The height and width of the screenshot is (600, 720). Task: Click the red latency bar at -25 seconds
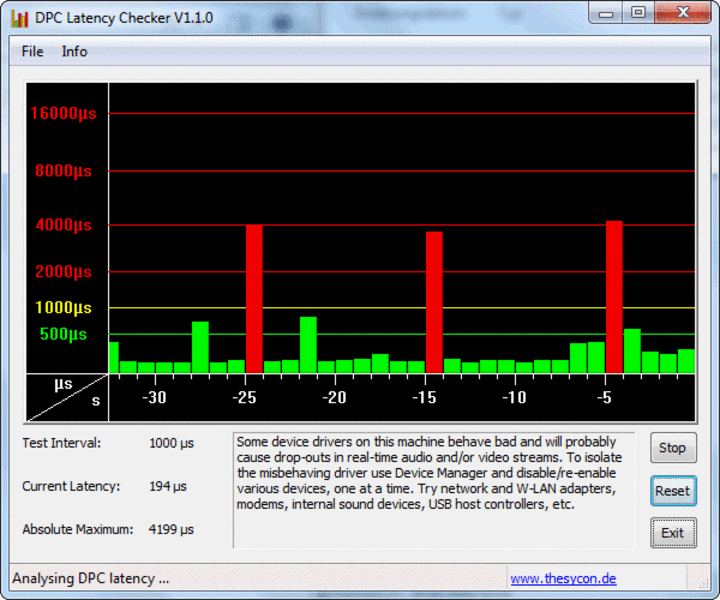(x=254, y=299)
